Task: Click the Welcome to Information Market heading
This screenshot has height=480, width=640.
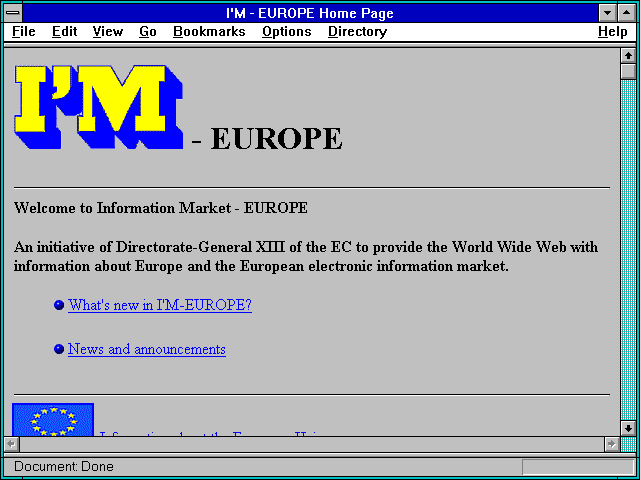Action: (x=161, y=208)
